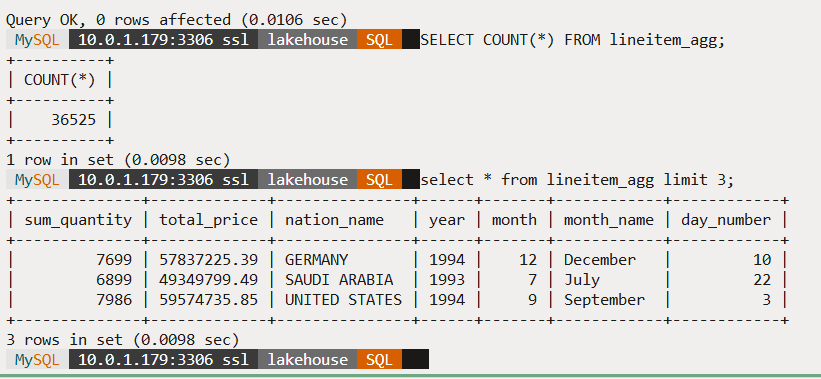
Task: Select day_number value 3 in September row
Action: tap(767, 300)
